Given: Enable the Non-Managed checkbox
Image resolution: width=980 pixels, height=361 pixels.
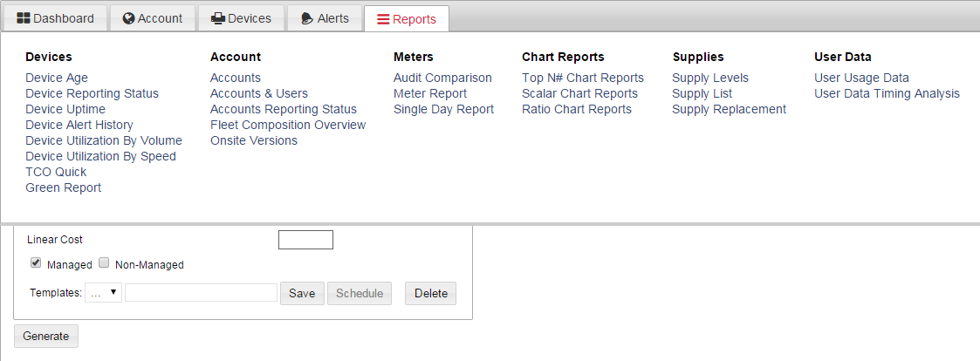Looking at the screenshot, I should [105, 263].
